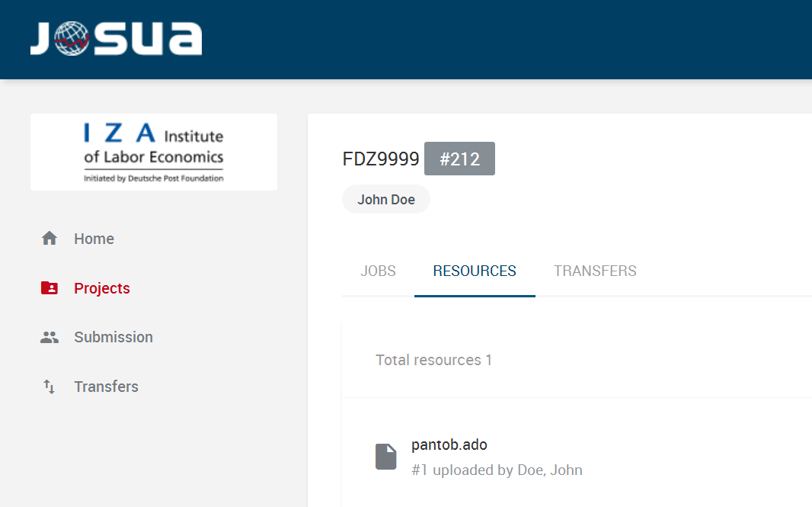The width and height of the screenshot is (812, 507).
Task: Click the Total resources 1 header
Action: click(x=433, y=360)
